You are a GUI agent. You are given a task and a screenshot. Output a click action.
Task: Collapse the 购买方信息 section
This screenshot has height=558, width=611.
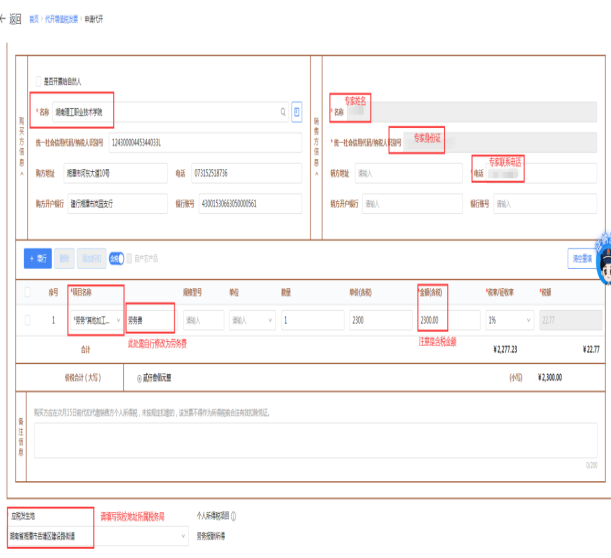pyautogui.click(x=22, y=172)
